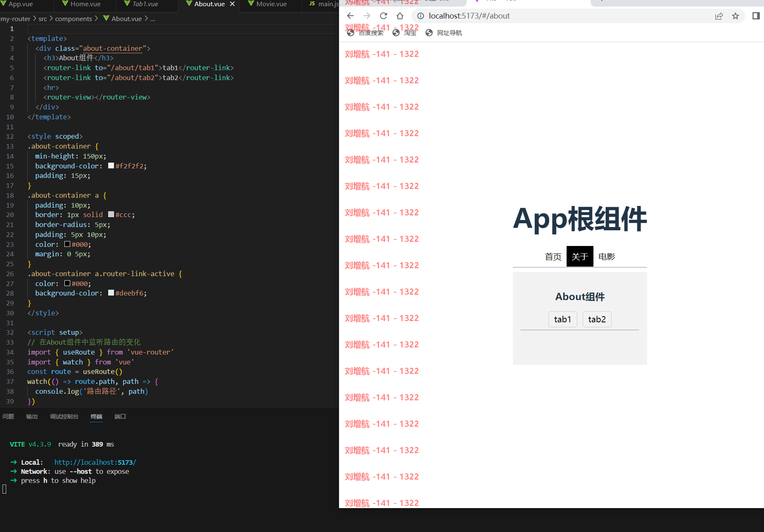764x532 pixels.
Task: Open the 调试控制台 panel tab
Action: [x=64, y=416]
